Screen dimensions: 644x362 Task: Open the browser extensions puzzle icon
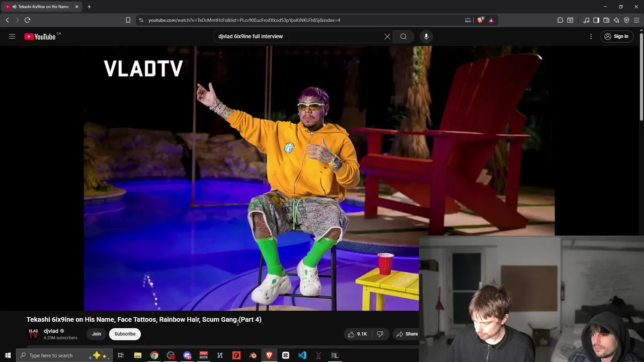(x=560, y=20)
